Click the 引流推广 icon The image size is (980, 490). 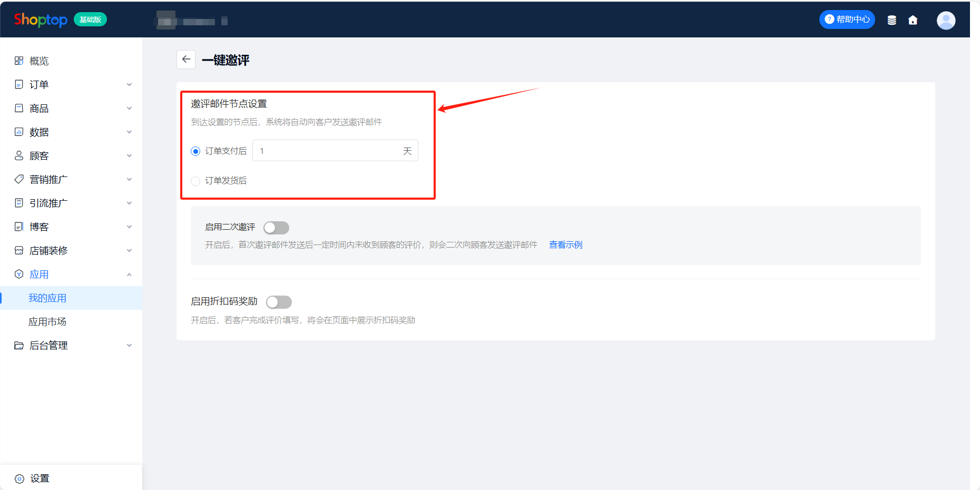coord(19,203)
